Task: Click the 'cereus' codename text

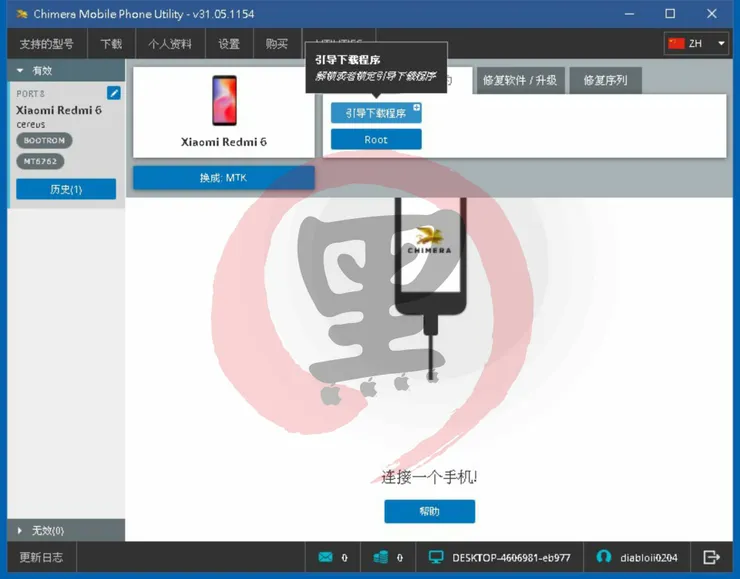Action: click(31, 125)
